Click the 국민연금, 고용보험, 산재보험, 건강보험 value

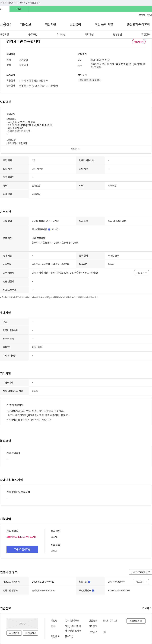pos(50,264)
